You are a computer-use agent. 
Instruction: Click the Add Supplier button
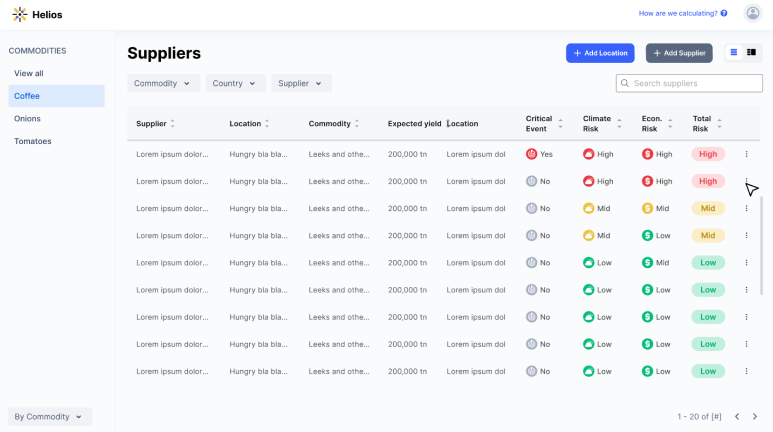(x=679, y=53)
